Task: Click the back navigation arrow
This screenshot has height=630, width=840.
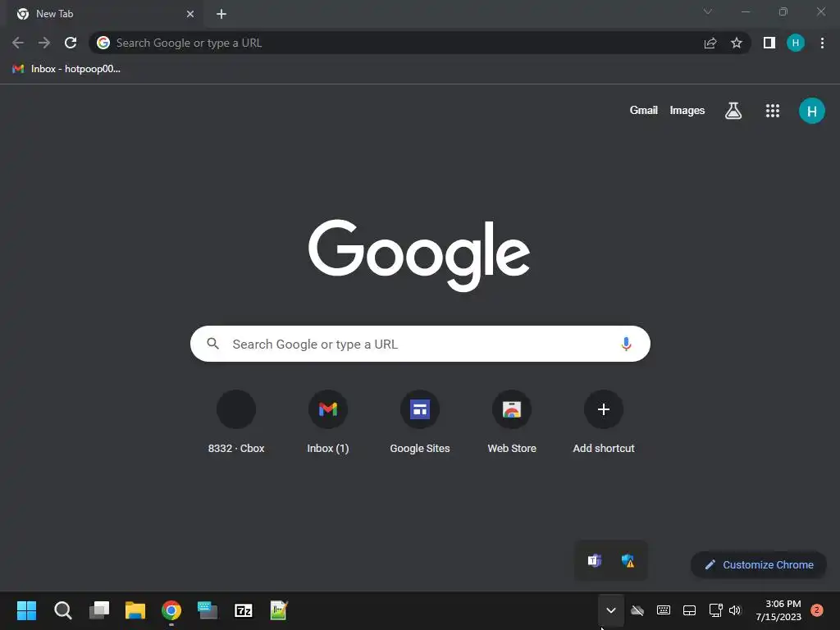Action: click(18, 43)
